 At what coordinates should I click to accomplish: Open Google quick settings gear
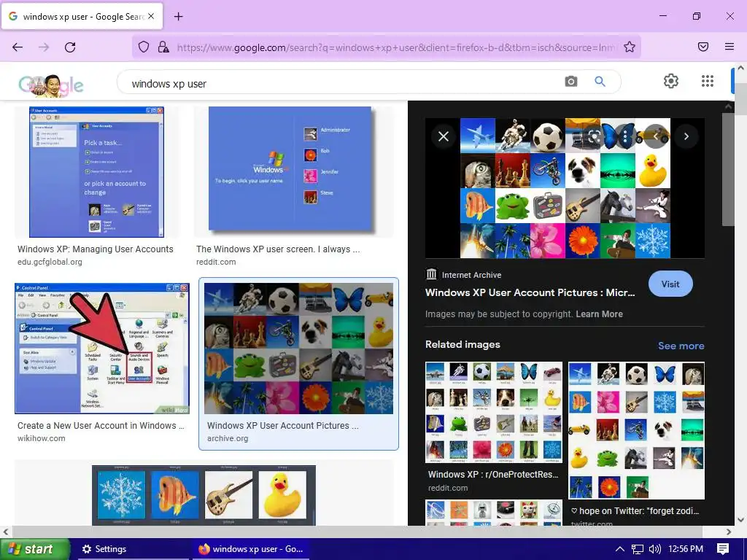(671, 81)
